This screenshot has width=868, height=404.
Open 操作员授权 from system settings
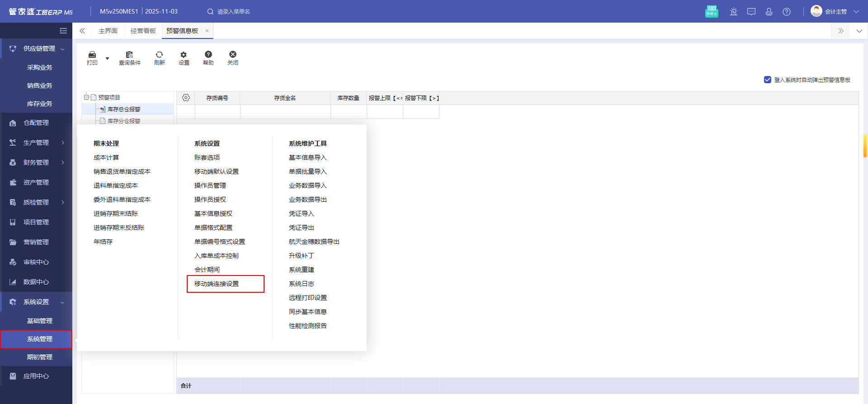(x=210, y=200)
